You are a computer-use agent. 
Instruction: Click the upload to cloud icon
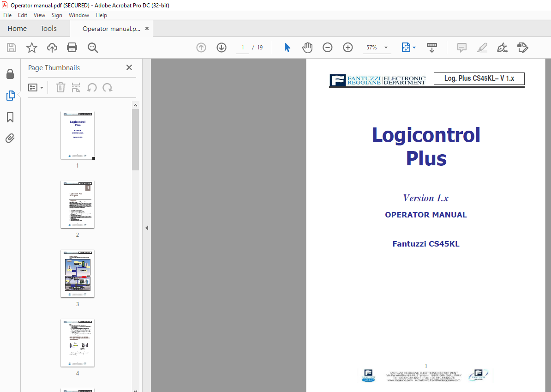point(52,48)
